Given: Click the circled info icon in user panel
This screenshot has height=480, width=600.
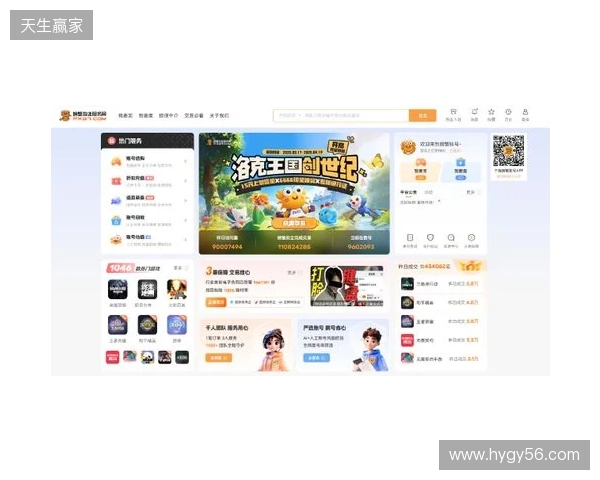Looking at the screenshot, I should (x=471, y=238).
